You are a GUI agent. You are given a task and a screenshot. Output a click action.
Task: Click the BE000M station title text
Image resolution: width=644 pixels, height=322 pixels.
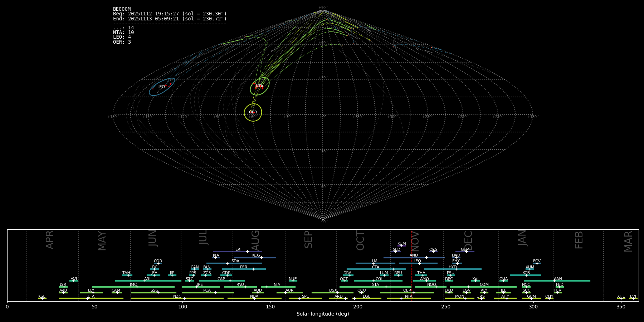[122, 9]
